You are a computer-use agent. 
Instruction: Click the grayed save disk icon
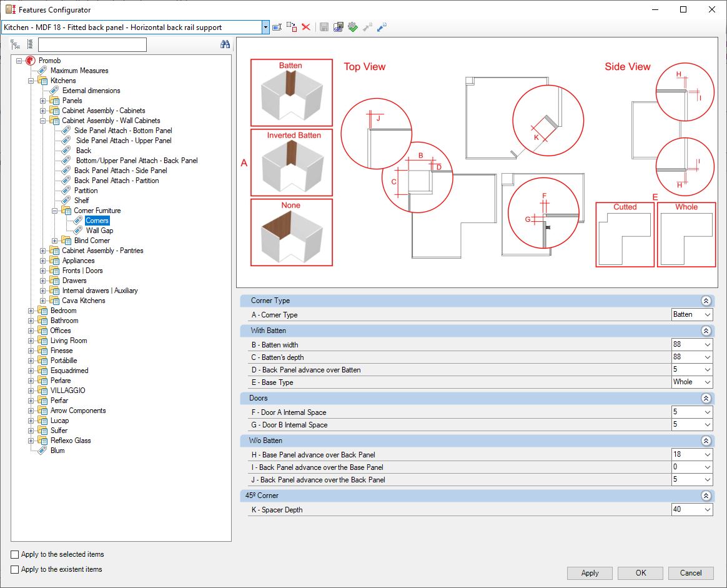(x=324, y=27)
